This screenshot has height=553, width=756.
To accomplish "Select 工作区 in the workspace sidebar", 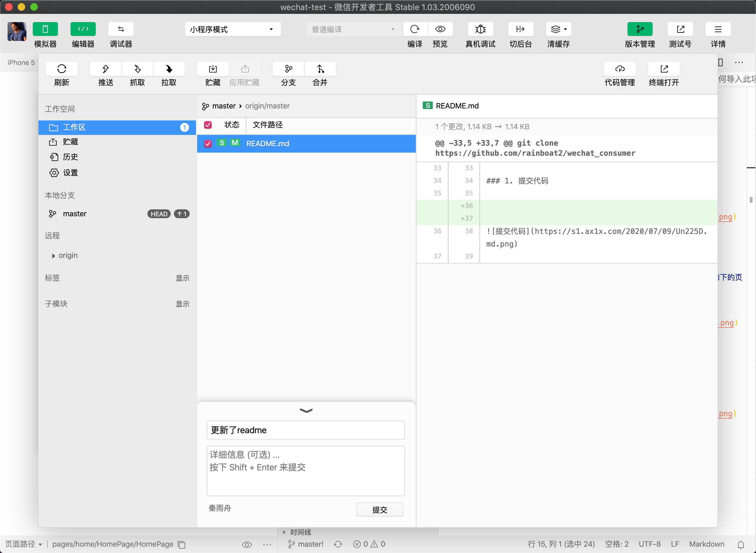I will click(117, 128).
